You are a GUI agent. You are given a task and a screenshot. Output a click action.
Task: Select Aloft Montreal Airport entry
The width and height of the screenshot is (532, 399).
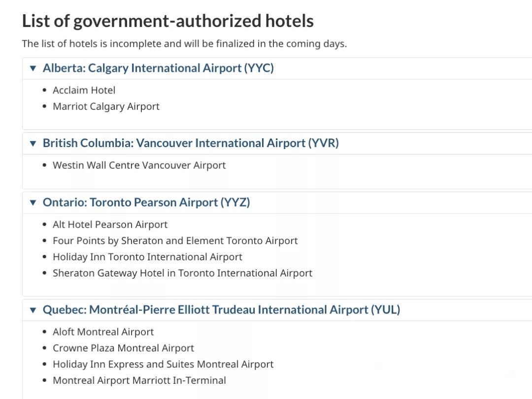coord(103,332)
